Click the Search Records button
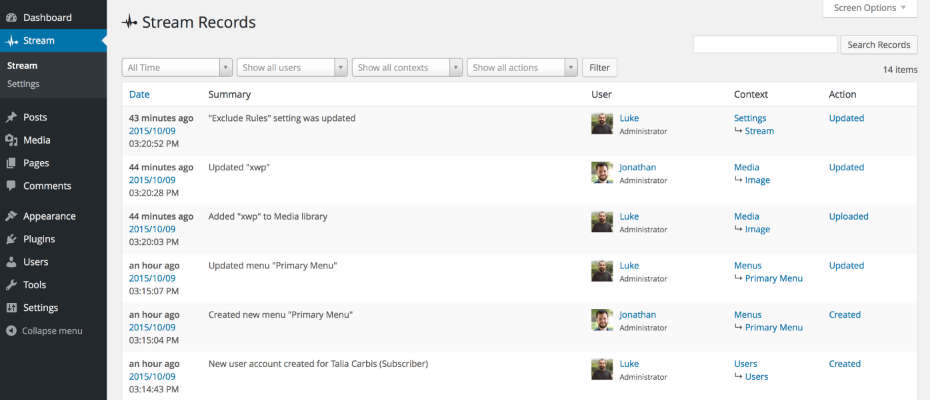 click(879, 45)
